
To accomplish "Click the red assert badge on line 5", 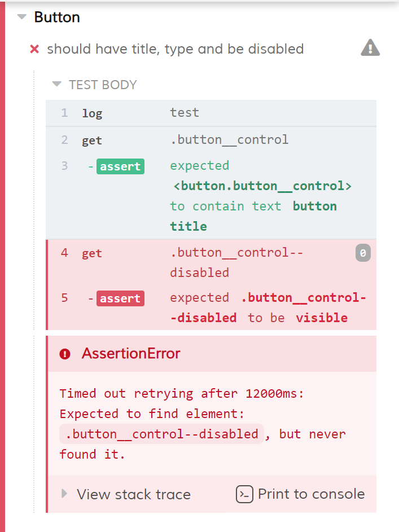I will [120, 298].
